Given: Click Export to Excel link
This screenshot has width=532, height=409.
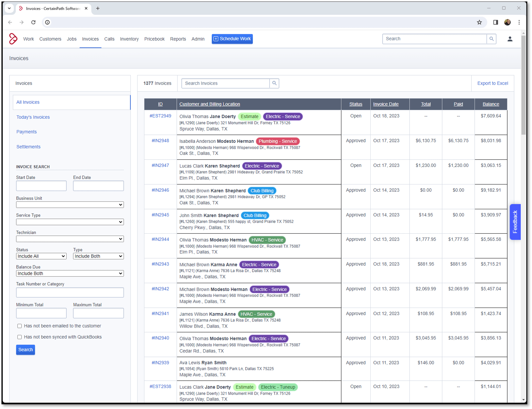Looking at the screenshot, I should tap(493, 83).
